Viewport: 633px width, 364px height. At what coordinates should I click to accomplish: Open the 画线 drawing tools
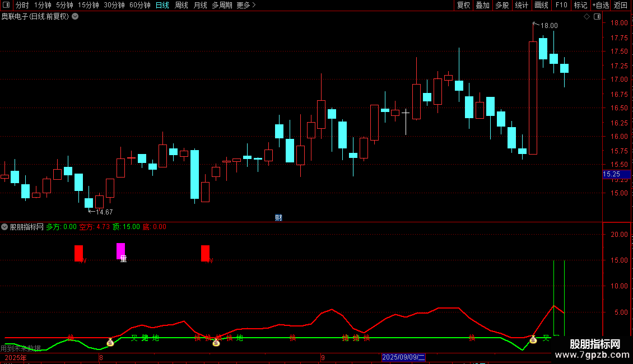click(541, 5)
